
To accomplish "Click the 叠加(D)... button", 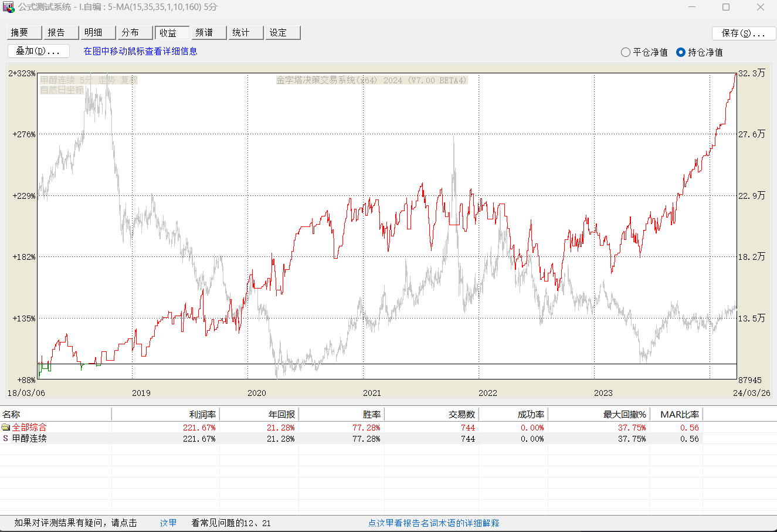I will (x=39, y=51).
